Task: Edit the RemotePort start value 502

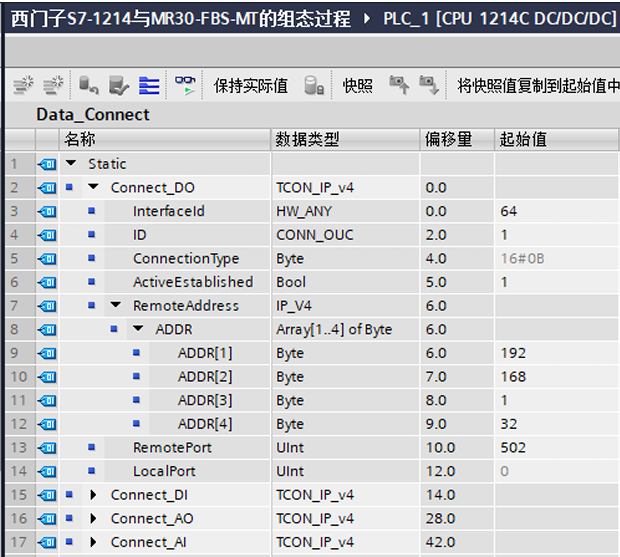Action: coord(557,447)
